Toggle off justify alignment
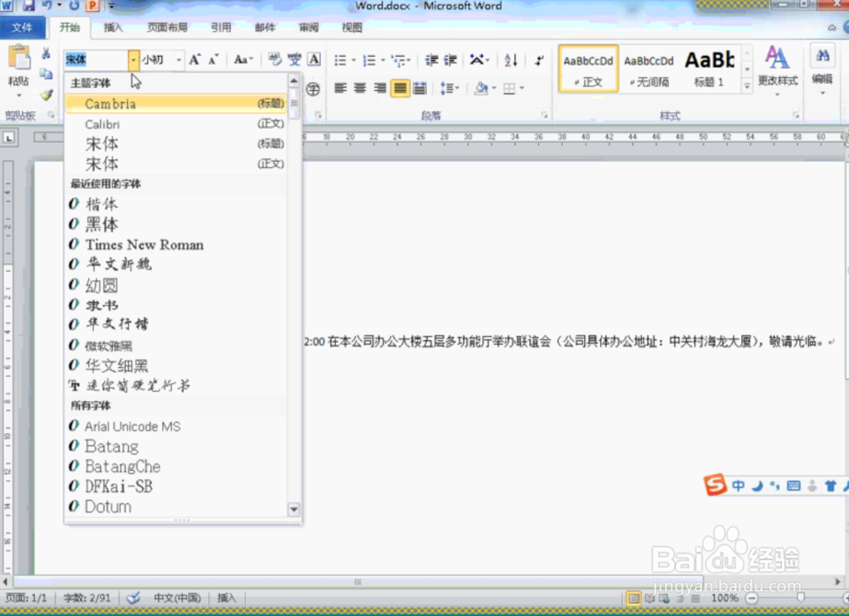This screenshot has height=616, width=849. [399, 87]
